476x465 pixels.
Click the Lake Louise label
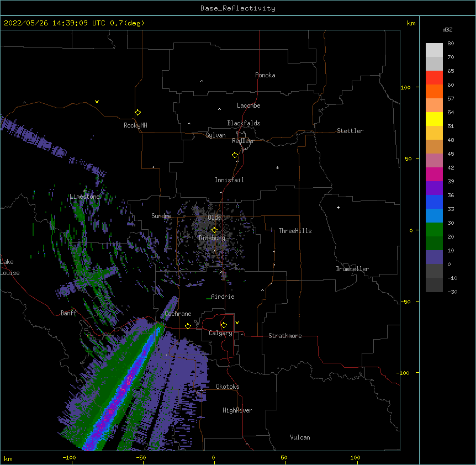[10, 267]
